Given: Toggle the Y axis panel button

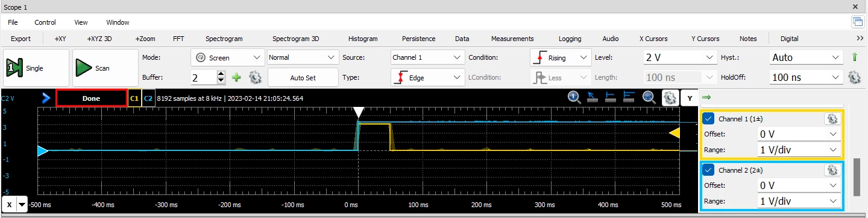Looking at the screenshot, I should pyautogui.click(x=690, y=98).
